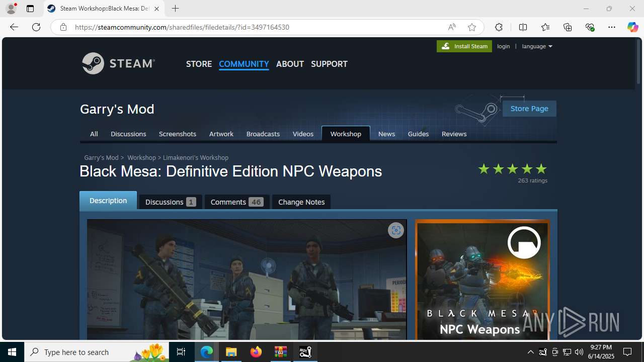Open WinRAR from the taskbar
The width and height of the screenshot is (644, 362).
click(281, 352)
